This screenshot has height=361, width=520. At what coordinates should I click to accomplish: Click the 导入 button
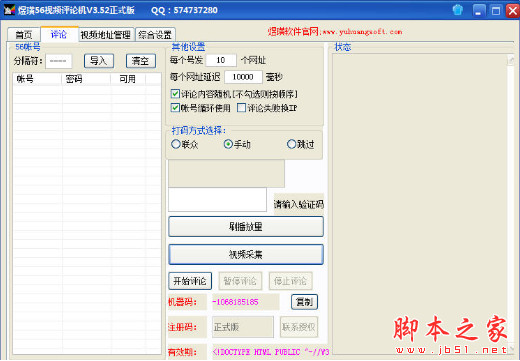99,61
